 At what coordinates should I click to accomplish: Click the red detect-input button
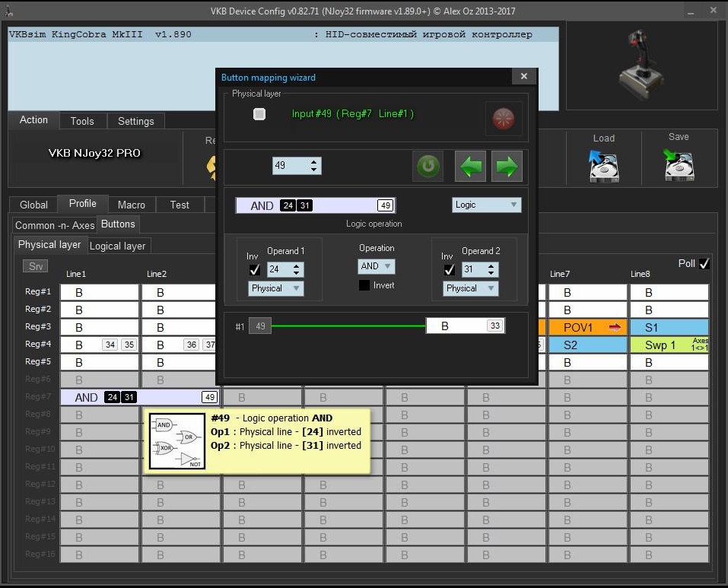(504, 119)
